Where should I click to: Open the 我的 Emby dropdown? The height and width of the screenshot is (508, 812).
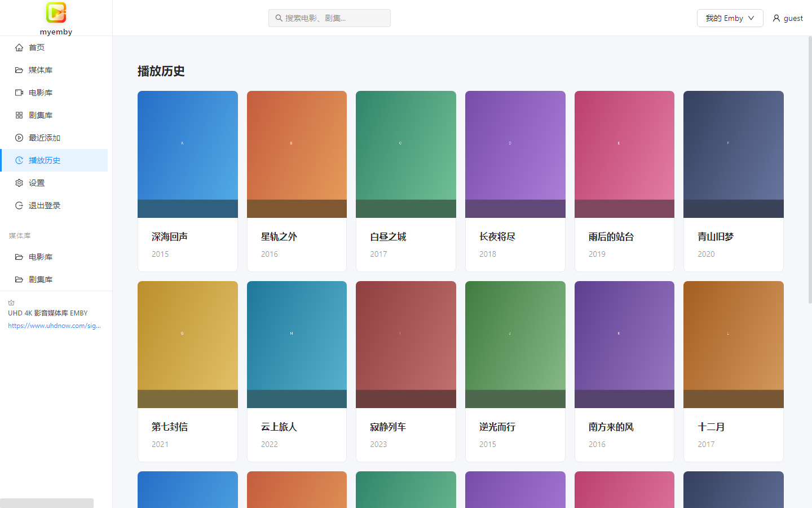pos(730,18)
